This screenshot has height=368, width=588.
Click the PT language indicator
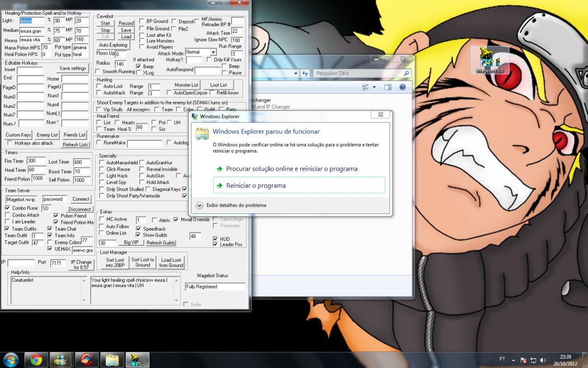[502, 360]
